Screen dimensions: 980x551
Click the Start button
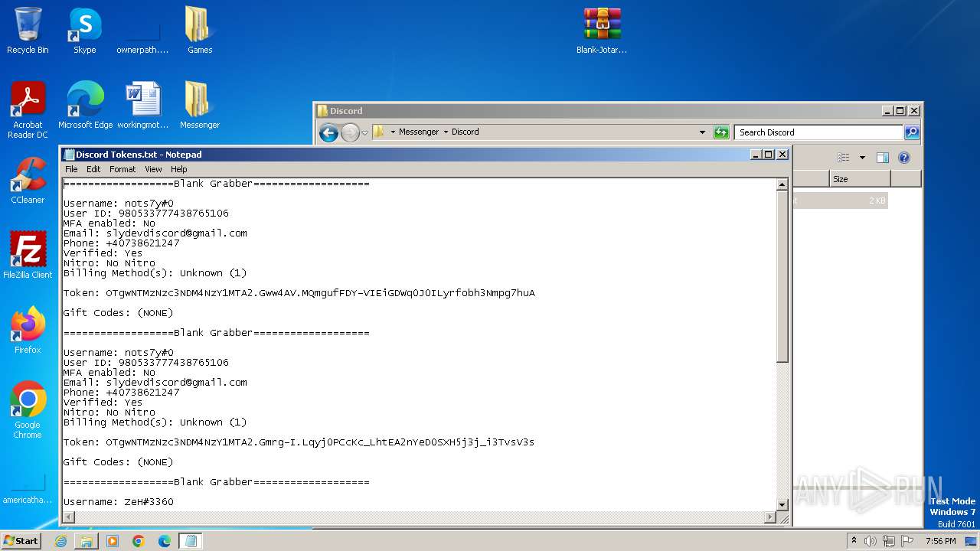pos(21,541)
